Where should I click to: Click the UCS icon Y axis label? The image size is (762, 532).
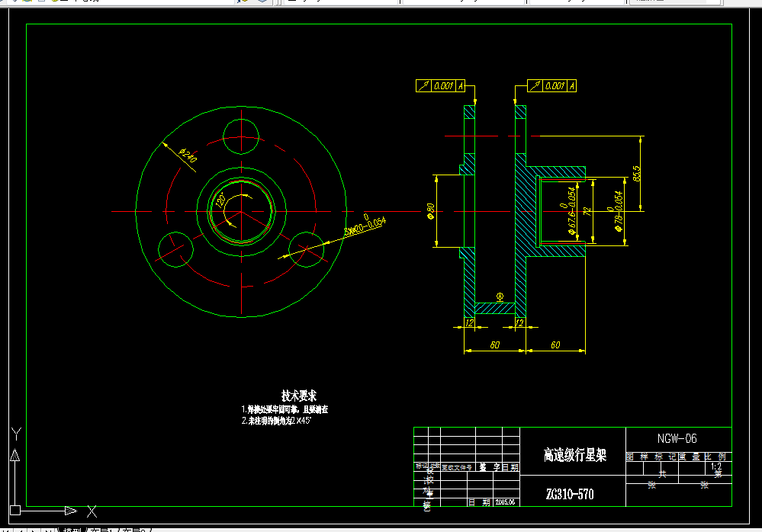[17, 434]
